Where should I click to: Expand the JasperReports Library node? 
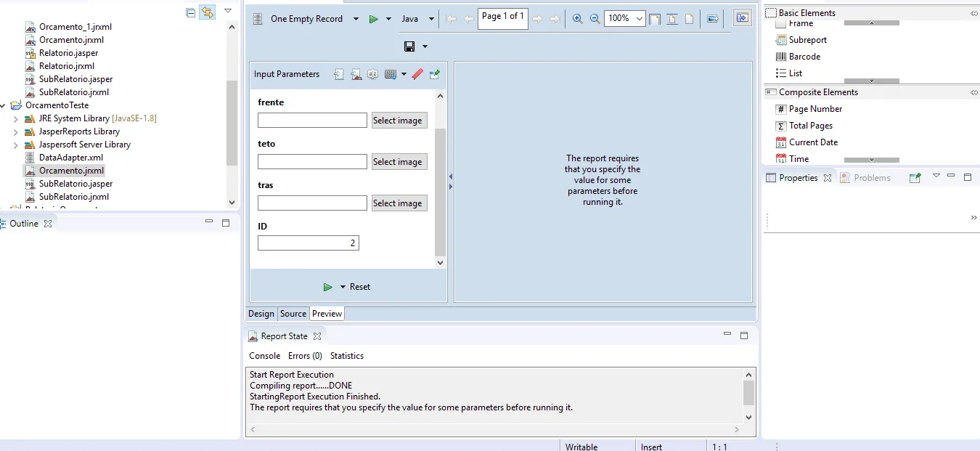(x=15, y=131)
